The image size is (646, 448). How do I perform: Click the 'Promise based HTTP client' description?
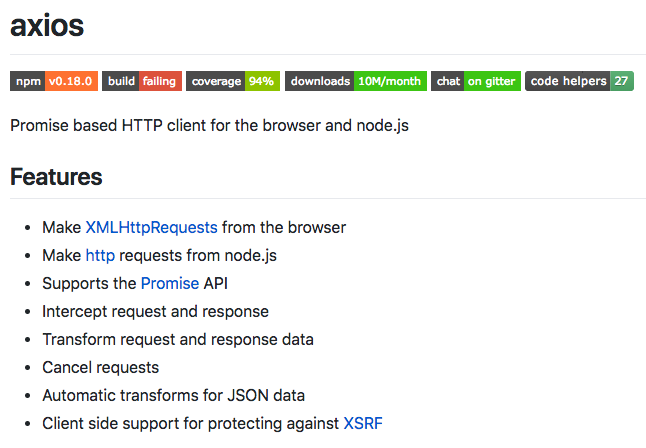coord(209,126)
